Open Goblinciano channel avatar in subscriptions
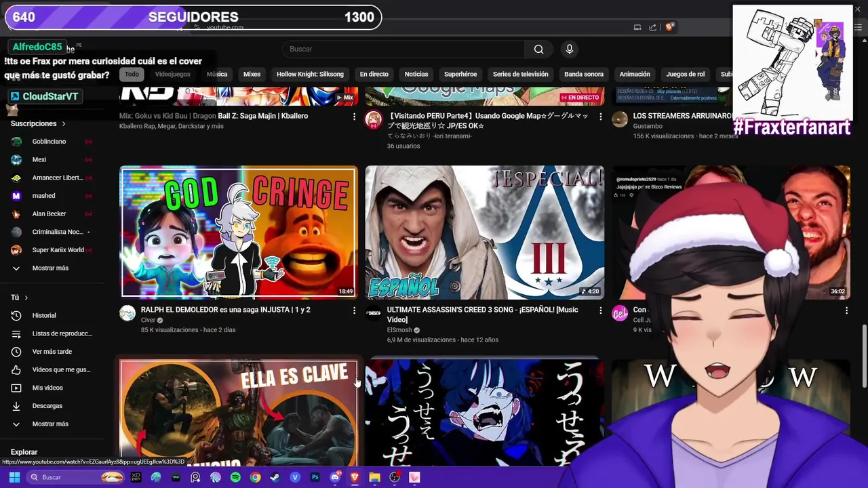Screen dimensions: 868x488 [16, 142]
